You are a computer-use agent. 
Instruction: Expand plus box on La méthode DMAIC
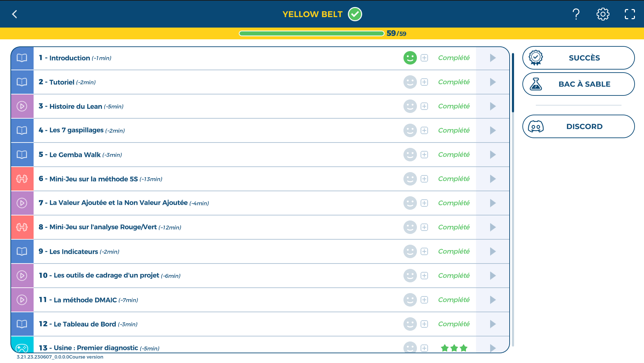pyautogui.click(x=424, y=300)
